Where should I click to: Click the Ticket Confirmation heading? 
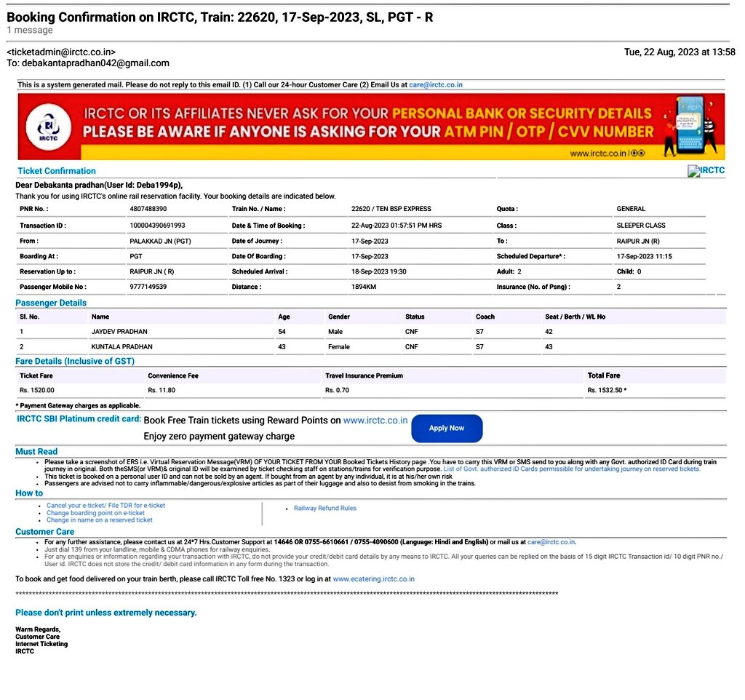[57, 171]
